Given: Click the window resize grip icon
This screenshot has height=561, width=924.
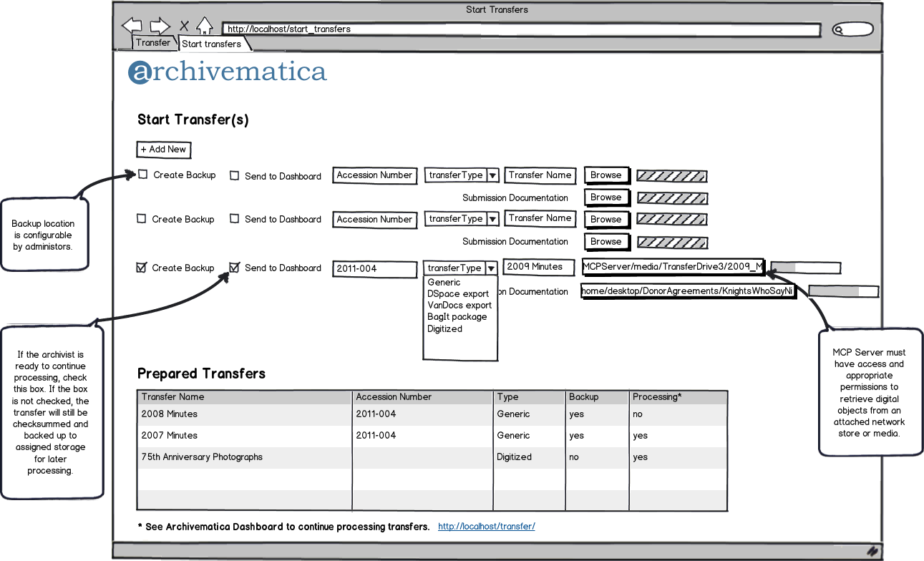Looking at the screenshot, I should click(x=872, y=551).
